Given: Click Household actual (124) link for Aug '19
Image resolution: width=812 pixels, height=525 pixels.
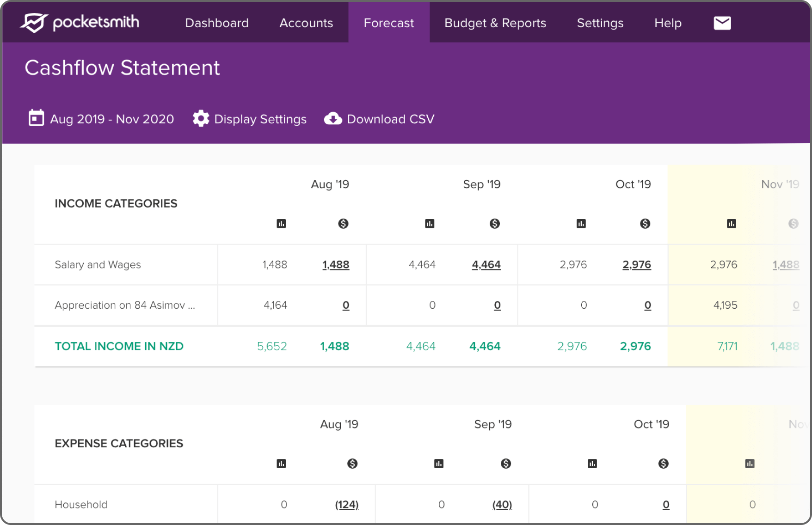Looking at the screenshot, I should (x=346, y=505).
